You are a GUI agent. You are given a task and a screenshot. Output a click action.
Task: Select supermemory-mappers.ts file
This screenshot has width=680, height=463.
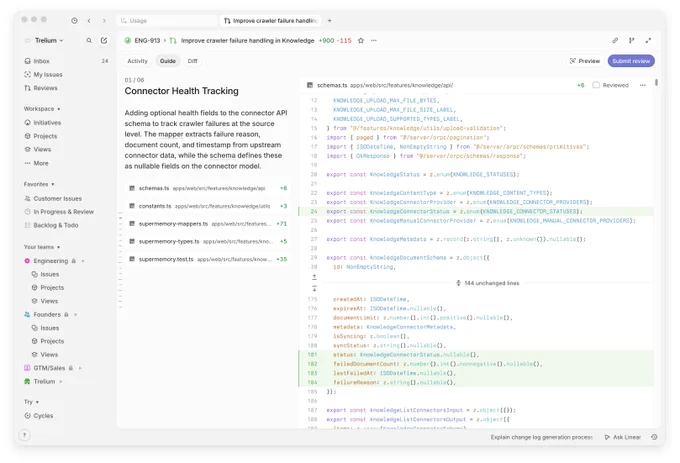click(208, 224)
